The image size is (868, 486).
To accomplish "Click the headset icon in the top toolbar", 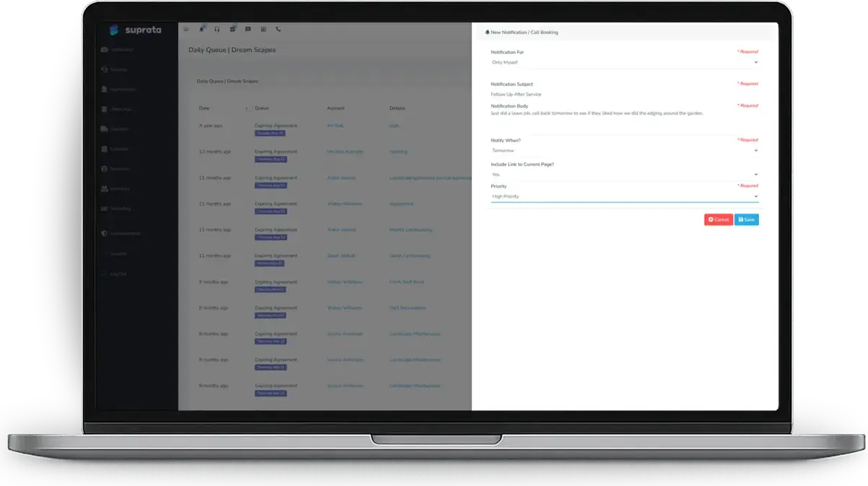I will [217, 30].
